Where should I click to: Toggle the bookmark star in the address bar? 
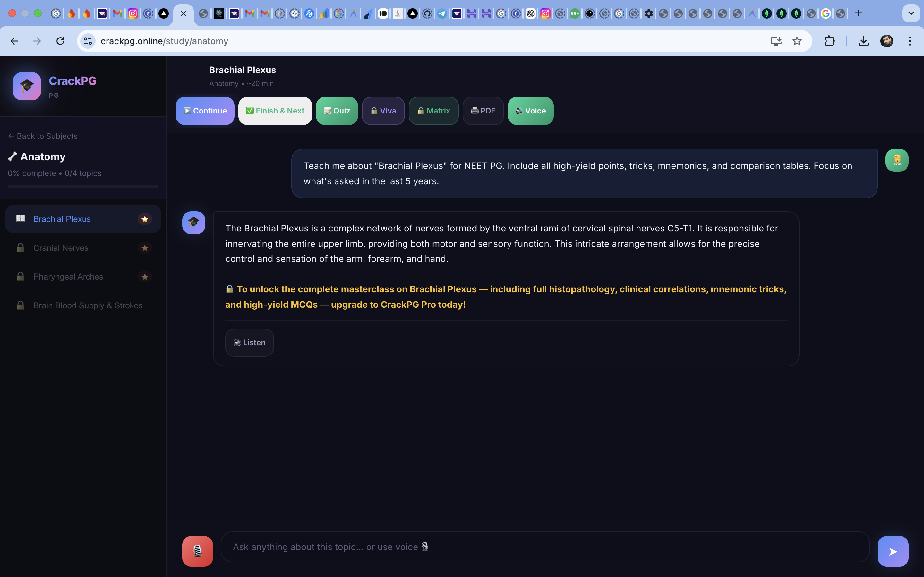click(797, 41)
